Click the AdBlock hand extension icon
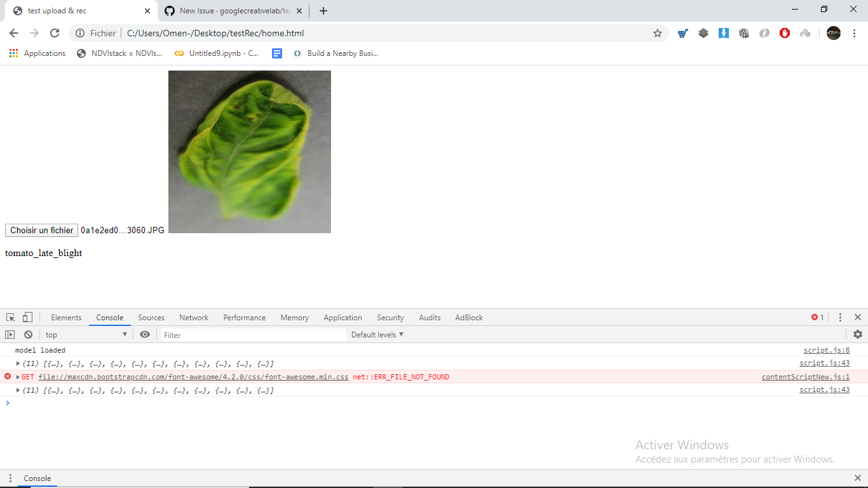 [784, 33]
